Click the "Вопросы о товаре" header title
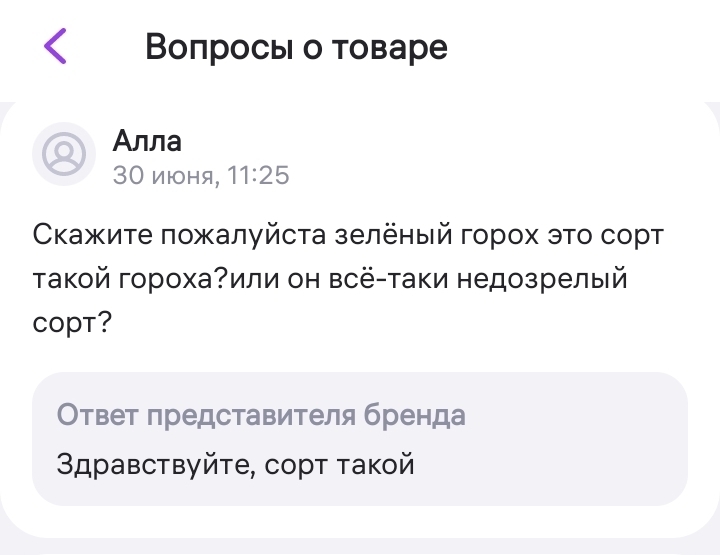 tap(296, 47)
